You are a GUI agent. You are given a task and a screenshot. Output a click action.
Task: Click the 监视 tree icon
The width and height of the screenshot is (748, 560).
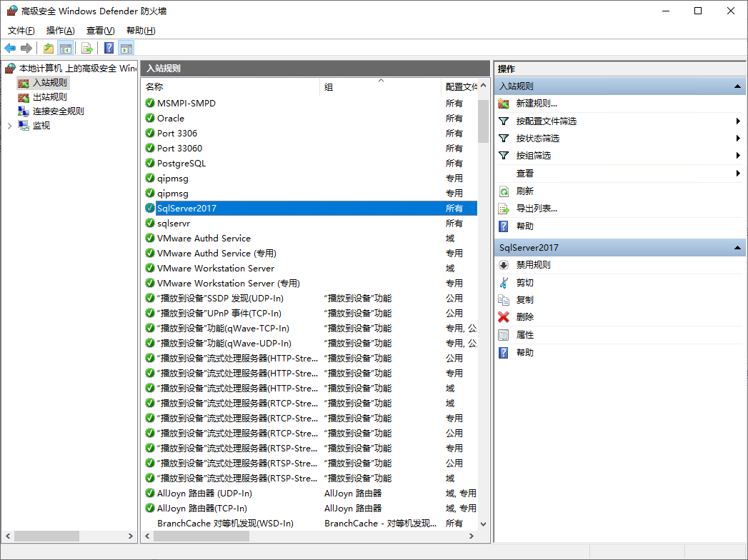[x=24, y=126]
